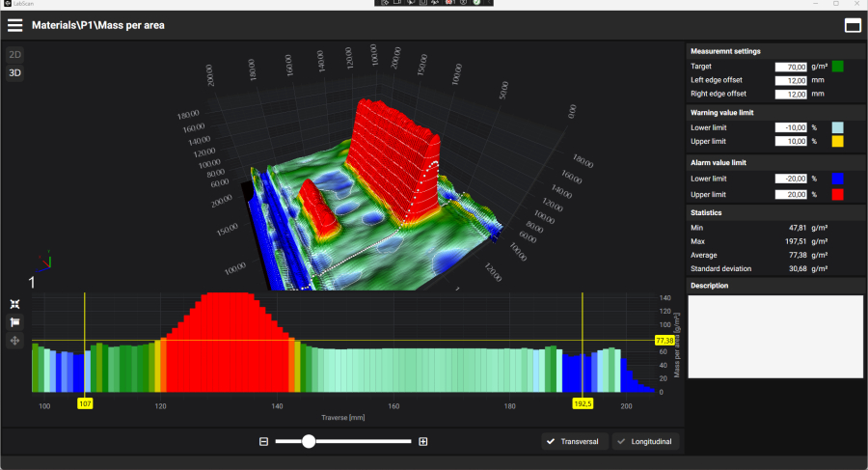Select the pan move arrows tool
The height and width of the screenshot is (470, 868).
click(15, 341)
